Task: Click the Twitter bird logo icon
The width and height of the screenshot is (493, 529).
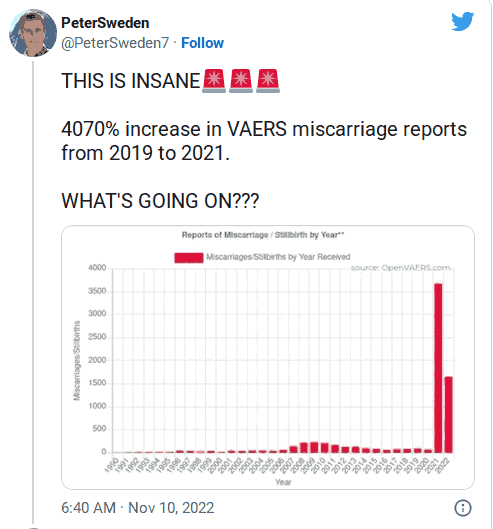Action: point(463,21)
